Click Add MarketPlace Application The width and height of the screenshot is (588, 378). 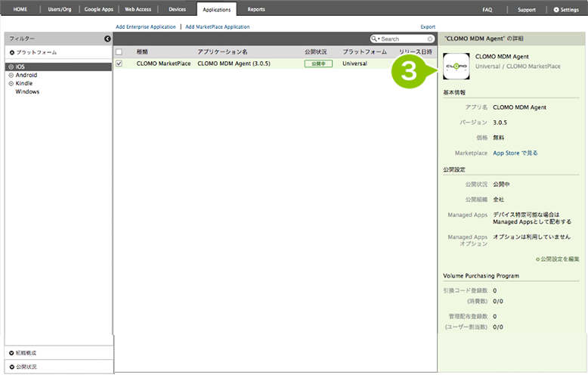click(x=217, y=27)
